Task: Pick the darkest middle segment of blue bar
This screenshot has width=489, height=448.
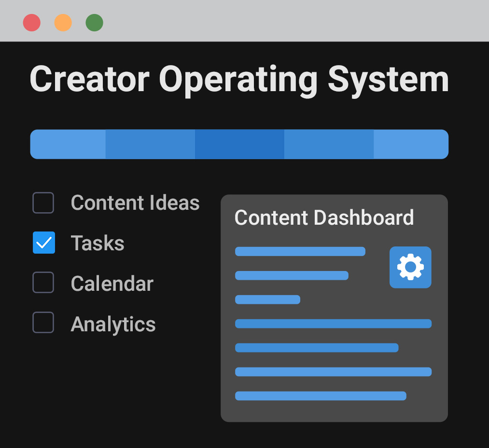Action: pos(239,144)
